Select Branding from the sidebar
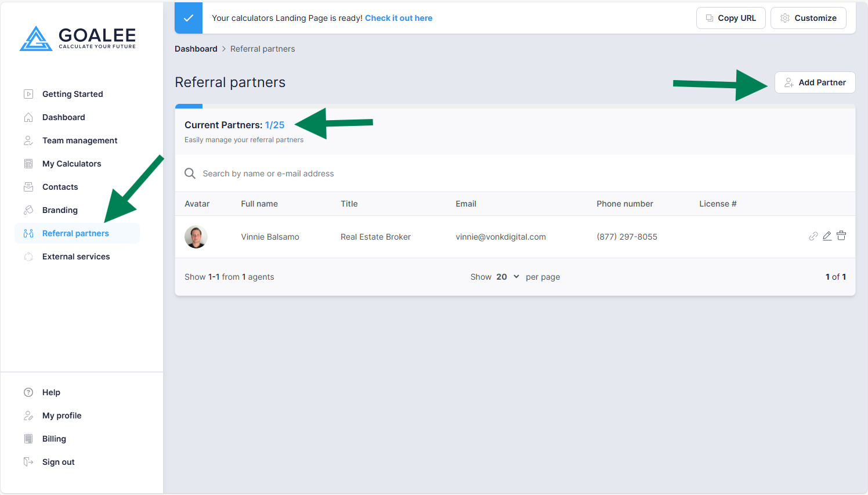The width and height of the screenshot is (868, 495). tap(60, 210)
